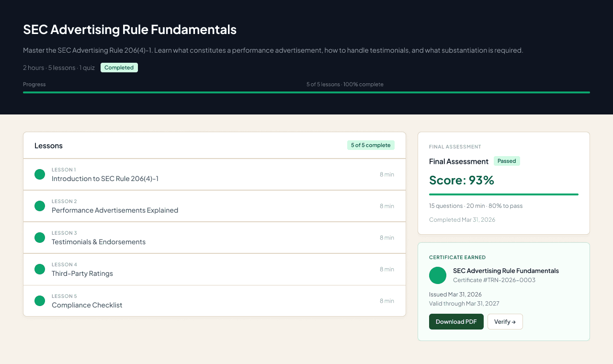The image size is (613, 364).
Task: Open certificate verification with Verify button
Action: pyautogui.click(x=505, y=321)
